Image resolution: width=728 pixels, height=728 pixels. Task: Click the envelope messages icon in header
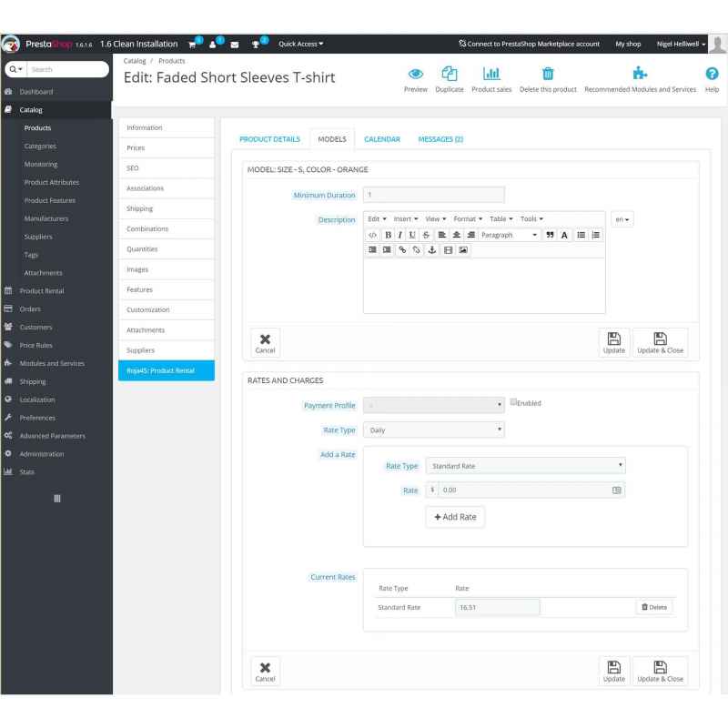(x=235, y=45)
